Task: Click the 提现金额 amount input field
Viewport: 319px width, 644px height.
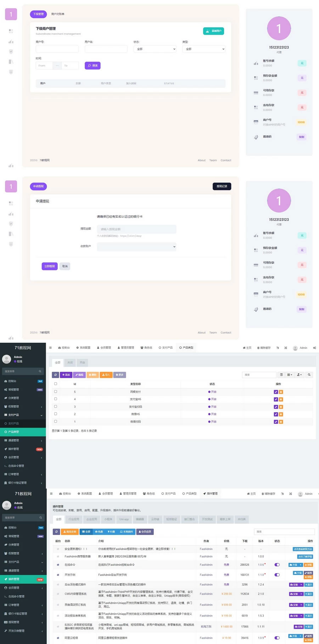Action: pos(136,229)
